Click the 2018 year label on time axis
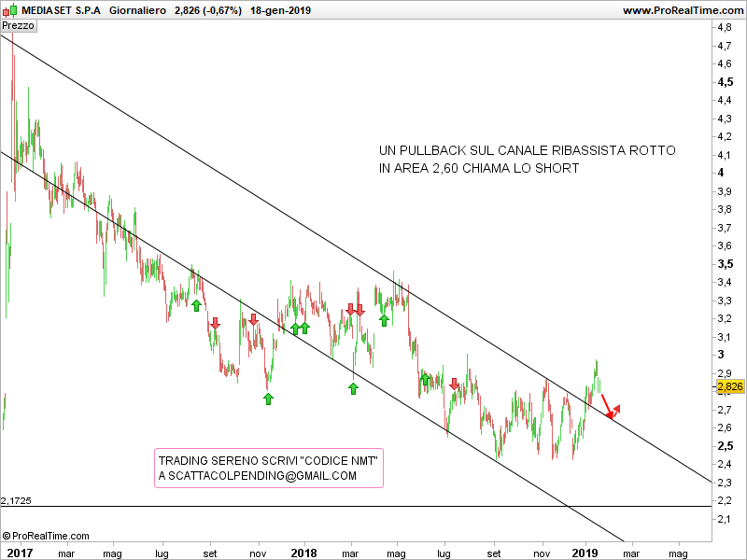Viewport: 747px width, 560px height. pos(303,553)
